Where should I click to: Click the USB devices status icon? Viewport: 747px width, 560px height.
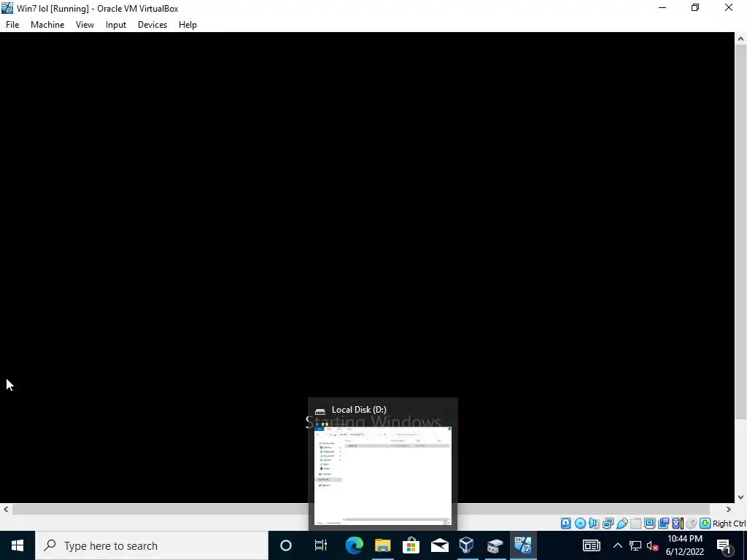tap(622, 524)
